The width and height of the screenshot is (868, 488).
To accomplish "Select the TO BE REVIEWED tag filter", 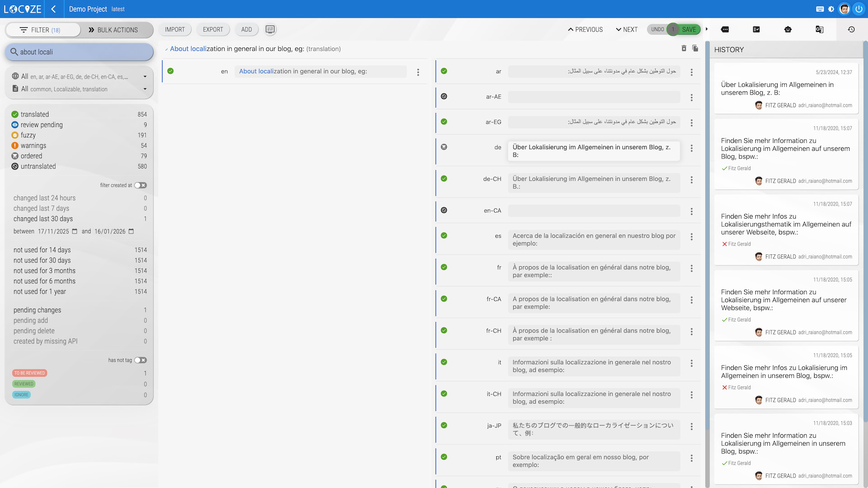I will (x=29, y=373).
